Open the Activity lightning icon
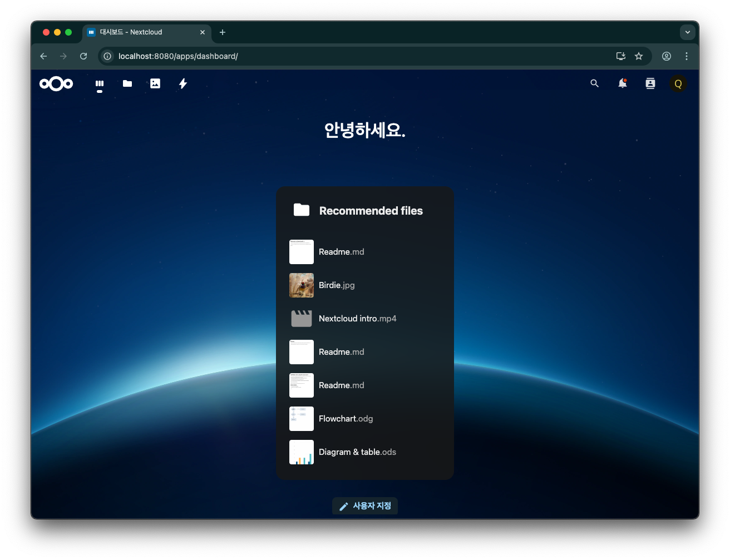 click(x=183, y=83)
